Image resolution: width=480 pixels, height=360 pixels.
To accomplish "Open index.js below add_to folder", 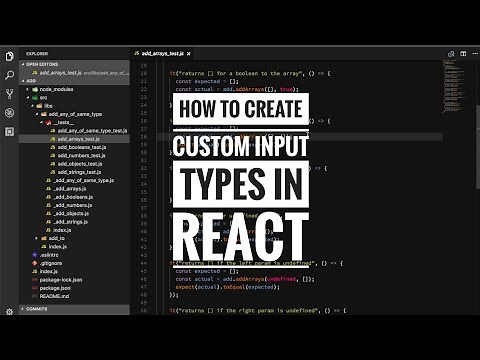I will point(74,247).
